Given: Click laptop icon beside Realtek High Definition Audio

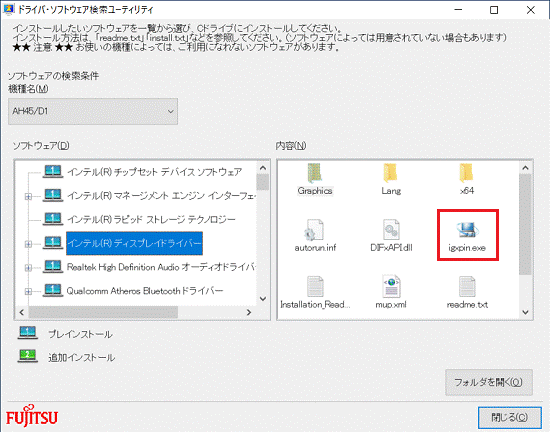Looking at the screenshot, I should pos(53,267).
